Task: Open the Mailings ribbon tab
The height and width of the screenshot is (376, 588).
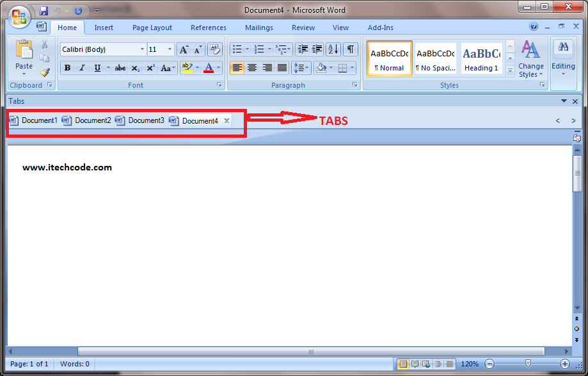Action: (x=259, y=28)
